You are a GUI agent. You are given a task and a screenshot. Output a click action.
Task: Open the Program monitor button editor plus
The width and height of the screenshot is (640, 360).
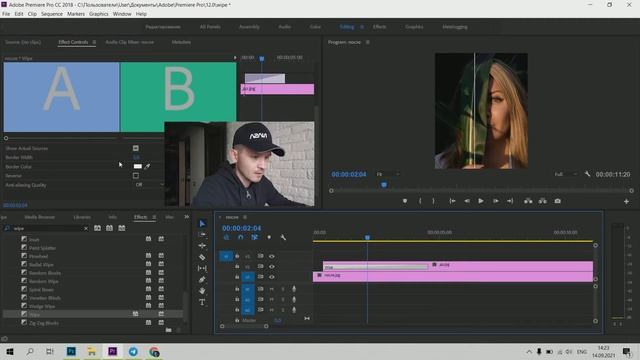626,201
